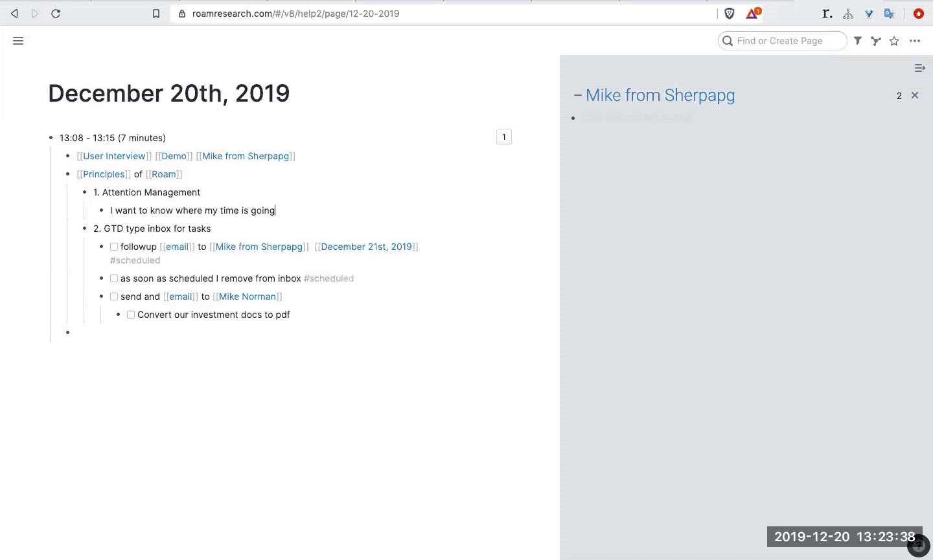The width and height of the screenshot is (933, 560).
Task: Open the page filter funnel icon
Action: point(858,41)
